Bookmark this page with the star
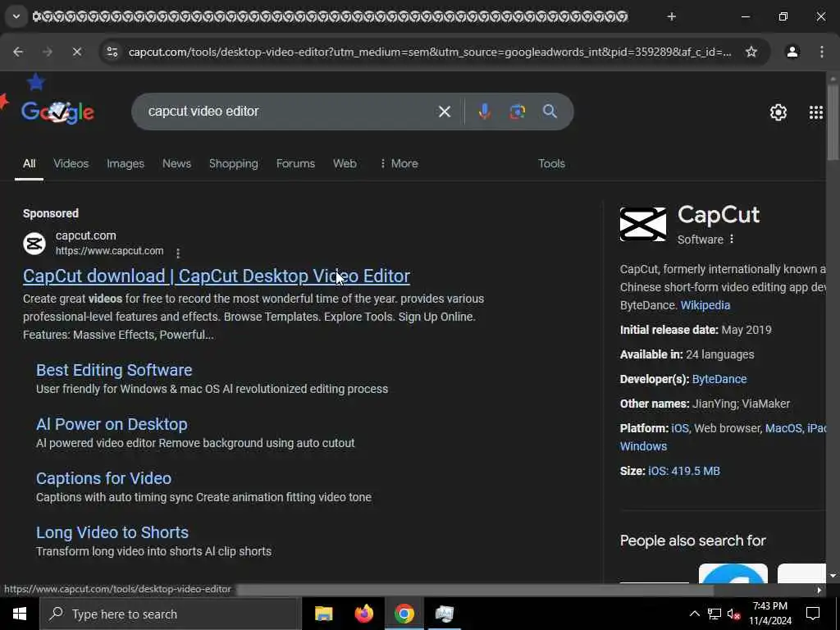This screenshot has width=840, height=630. click(x=751, y=52)
